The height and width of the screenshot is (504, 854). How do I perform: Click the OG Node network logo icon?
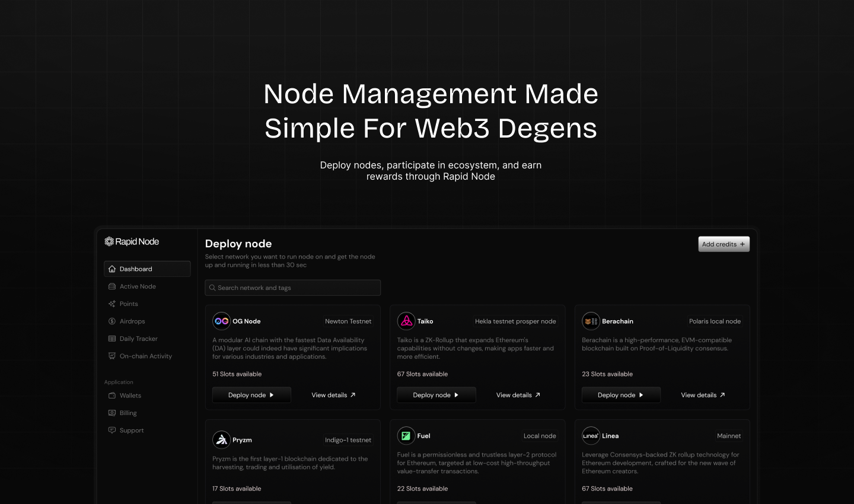pos(221,321)
